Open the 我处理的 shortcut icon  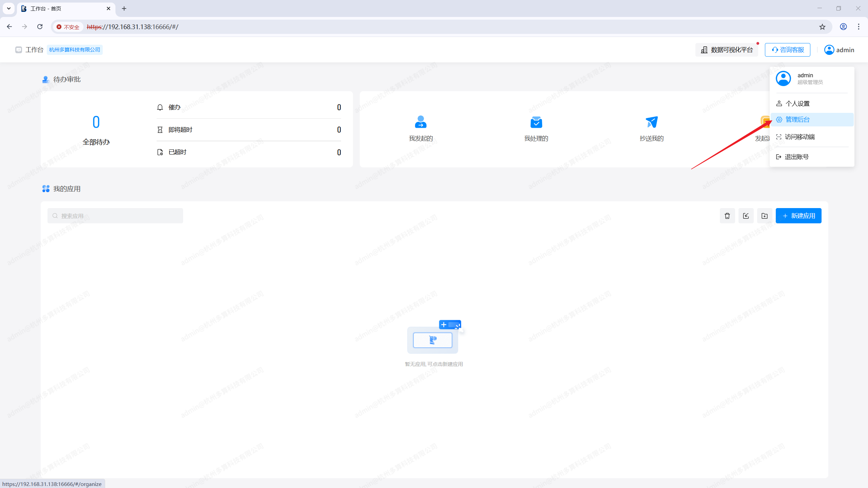pyautogui.click(x=536, y=122)
